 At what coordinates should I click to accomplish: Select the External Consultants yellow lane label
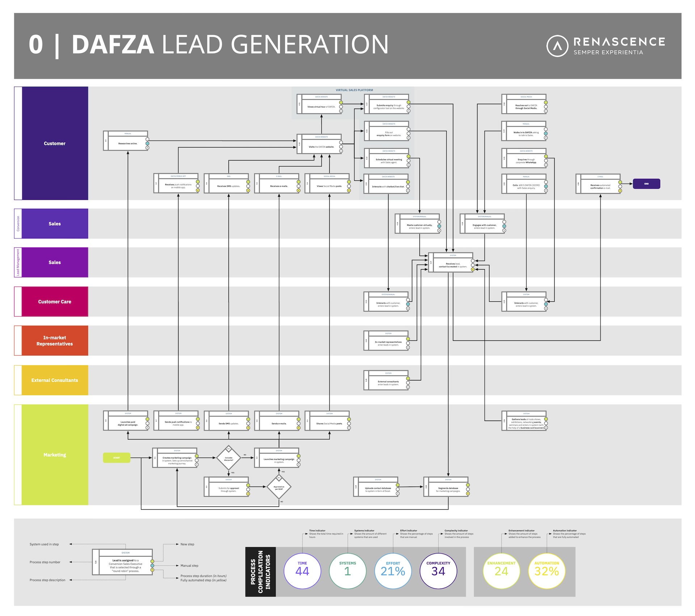[x=55, y=380]
